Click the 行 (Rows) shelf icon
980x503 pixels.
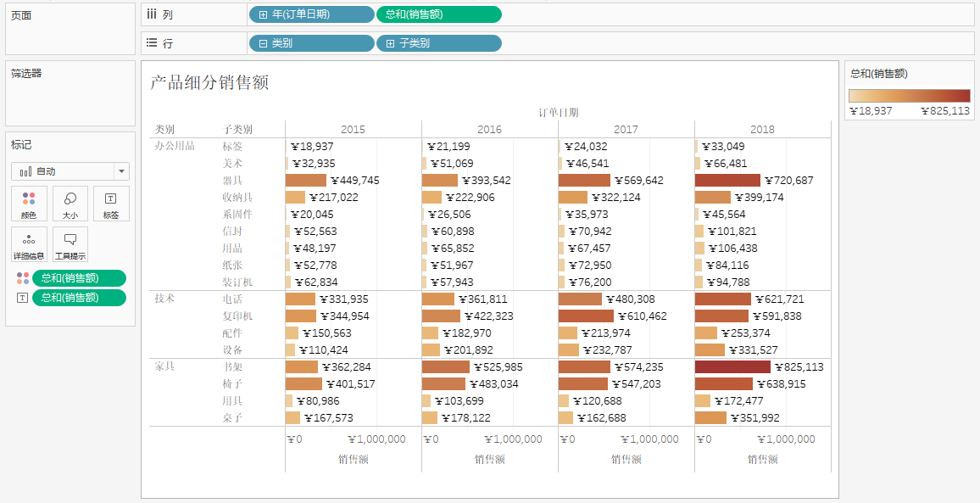click(x=152, y=43)
